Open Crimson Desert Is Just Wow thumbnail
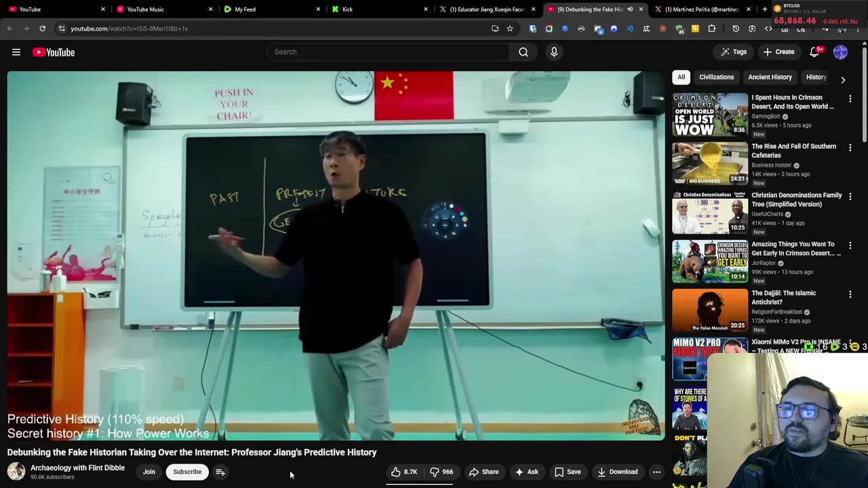 710,115
